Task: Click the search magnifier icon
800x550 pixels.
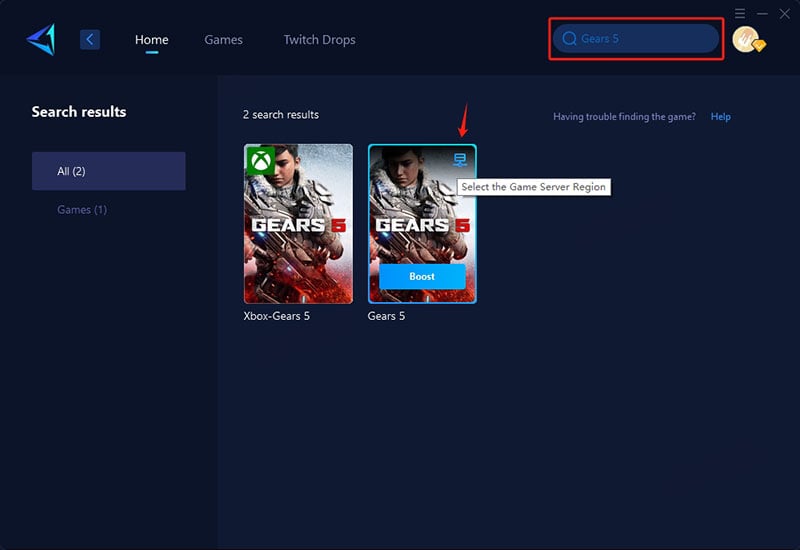Action: (x=569, y=39)
